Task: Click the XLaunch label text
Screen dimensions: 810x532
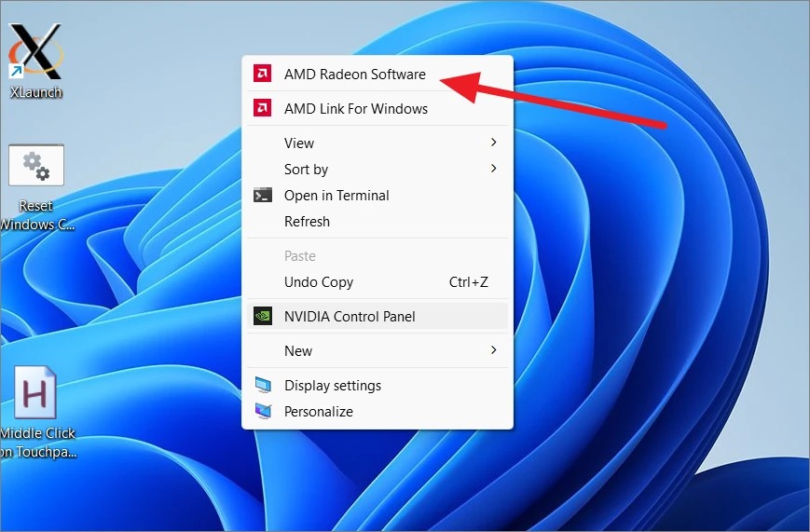Action: coord(36,92)
